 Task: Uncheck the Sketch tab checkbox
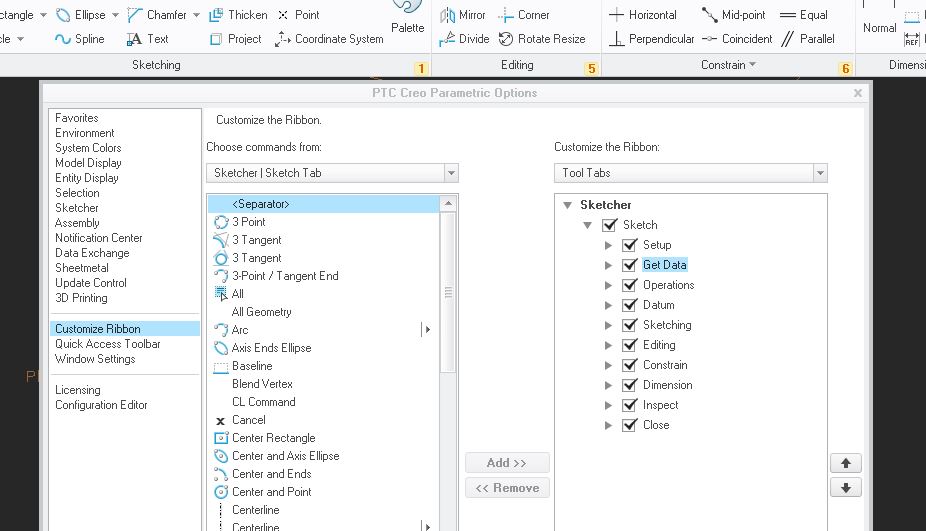pos(609,225)
